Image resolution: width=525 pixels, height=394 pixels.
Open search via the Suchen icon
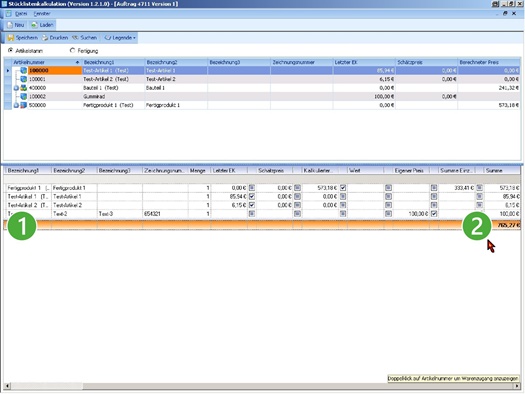[x=75, y=38]
